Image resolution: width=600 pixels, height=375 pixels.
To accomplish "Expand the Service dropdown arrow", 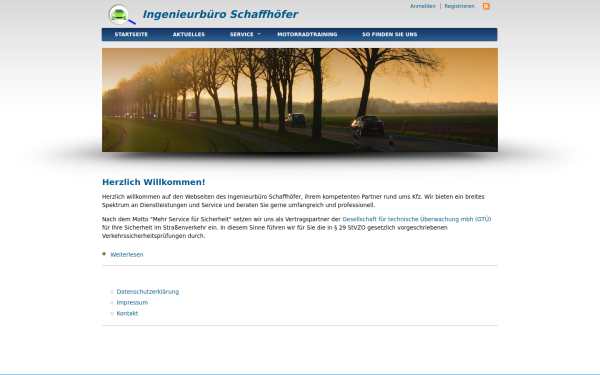I will click(x=259, y=34).
